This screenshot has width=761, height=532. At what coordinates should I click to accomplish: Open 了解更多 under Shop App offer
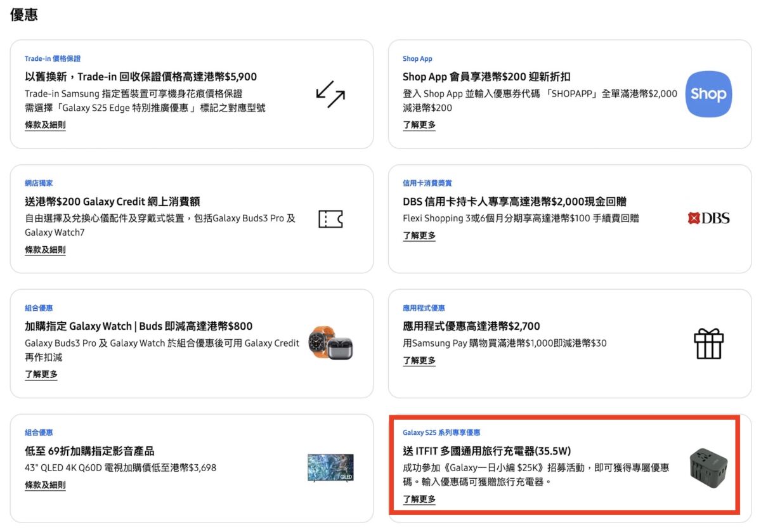[x=419, y=125]
